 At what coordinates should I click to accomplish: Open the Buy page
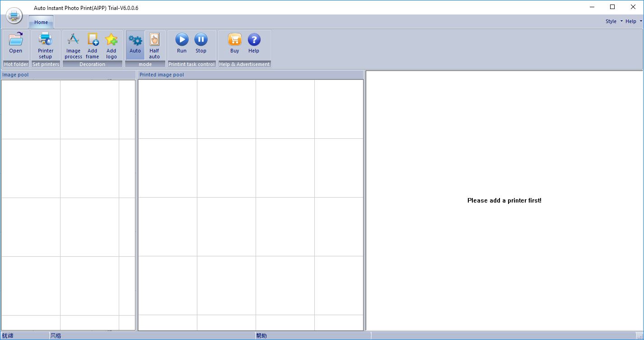pyautogui.click(x=234, y=43)
